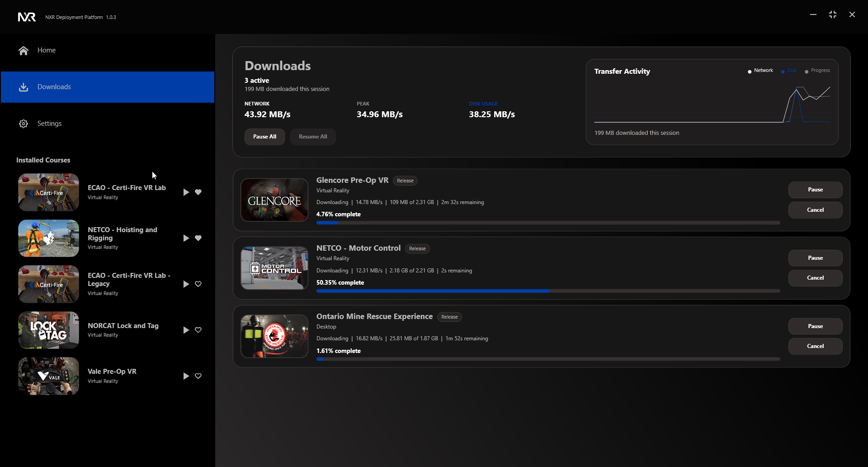Select the Downloads sidebar item

tap(108, 87)
